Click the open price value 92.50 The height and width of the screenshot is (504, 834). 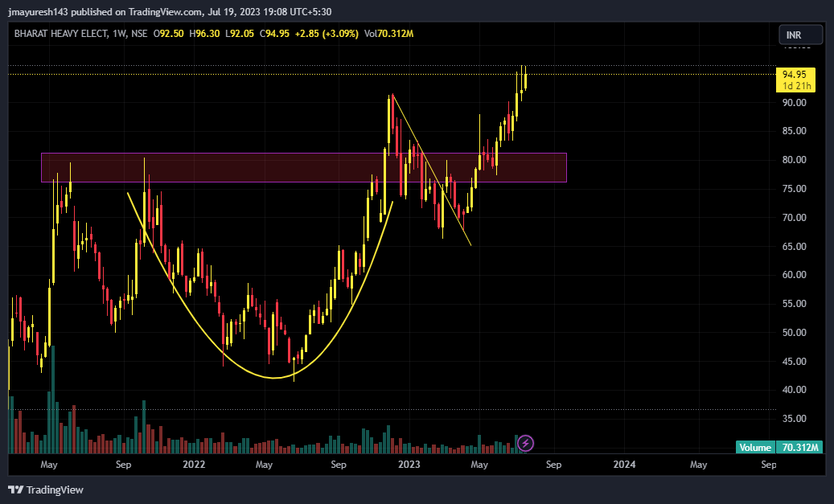pos(172,34)
